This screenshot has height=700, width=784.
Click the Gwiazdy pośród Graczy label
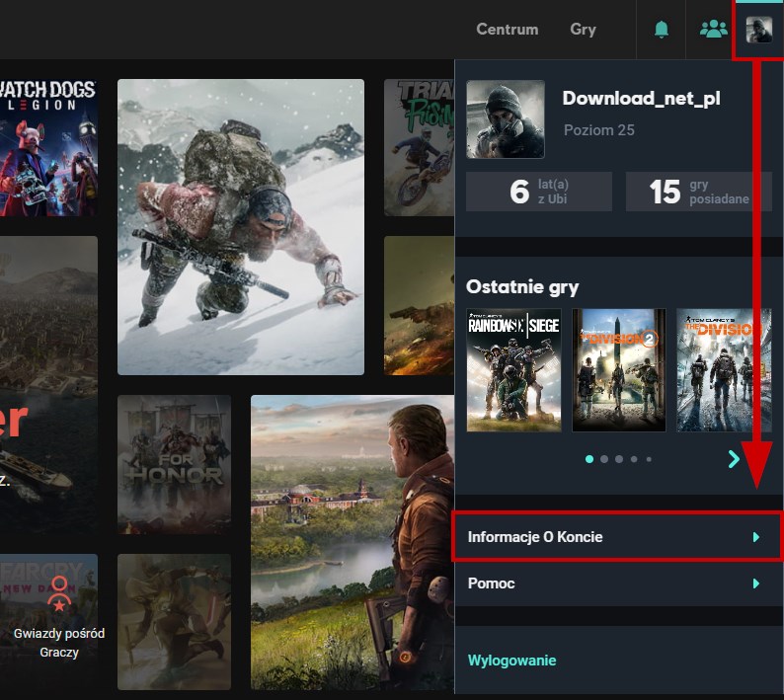(59, 643)
